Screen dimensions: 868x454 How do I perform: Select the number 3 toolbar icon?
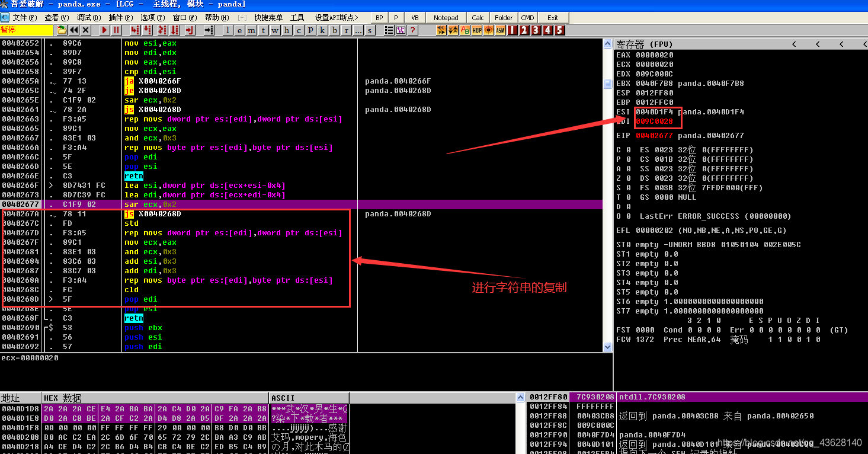click(x=536, y=30)
